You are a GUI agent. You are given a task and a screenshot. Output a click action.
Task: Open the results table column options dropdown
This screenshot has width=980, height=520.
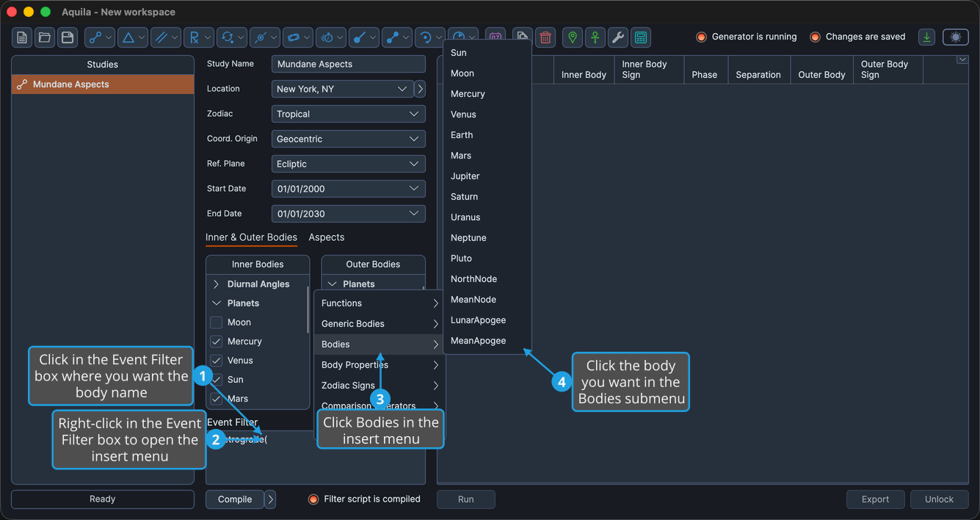[962, 60]
